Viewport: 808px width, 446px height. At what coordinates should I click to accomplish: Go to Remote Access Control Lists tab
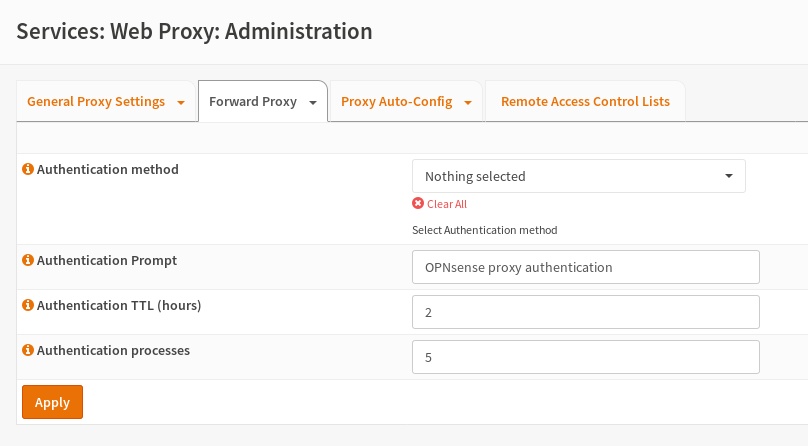click(585, 102)
